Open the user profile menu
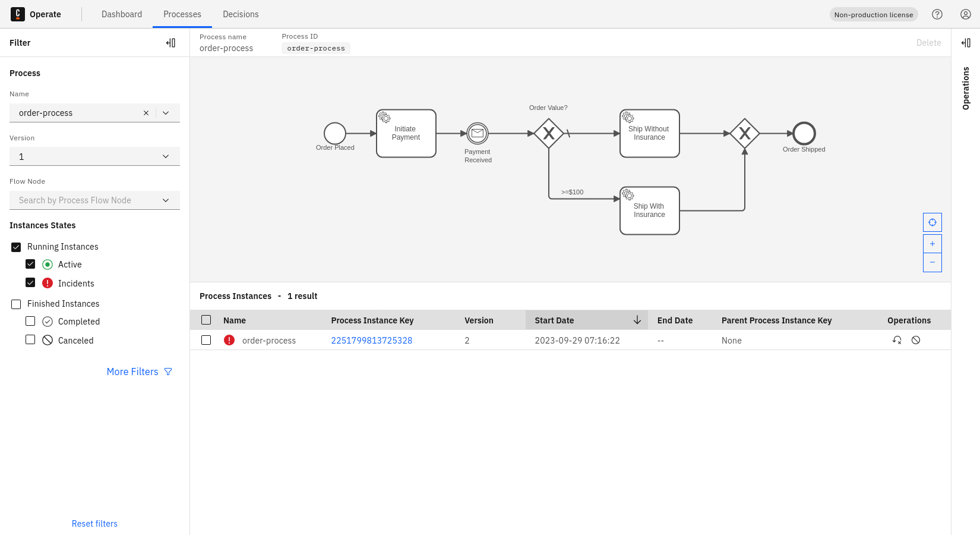 point(966,14)
